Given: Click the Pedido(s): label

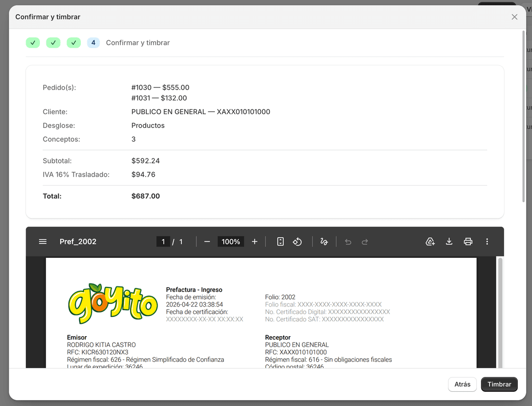Looking at the screenshot, I should click(60, 88).
